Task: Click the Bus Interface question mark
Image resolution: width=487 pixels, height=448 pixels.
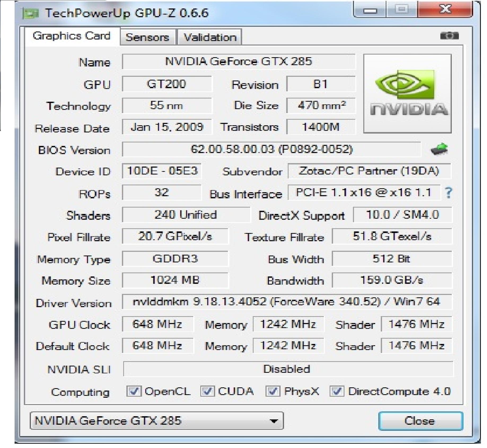Action: [449, 193]
